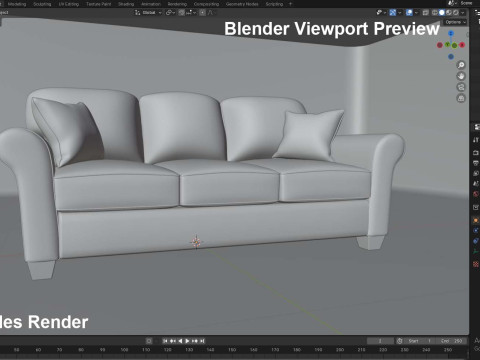
Task: Click the scene selector icon at top right
Action: pos(451,3)
